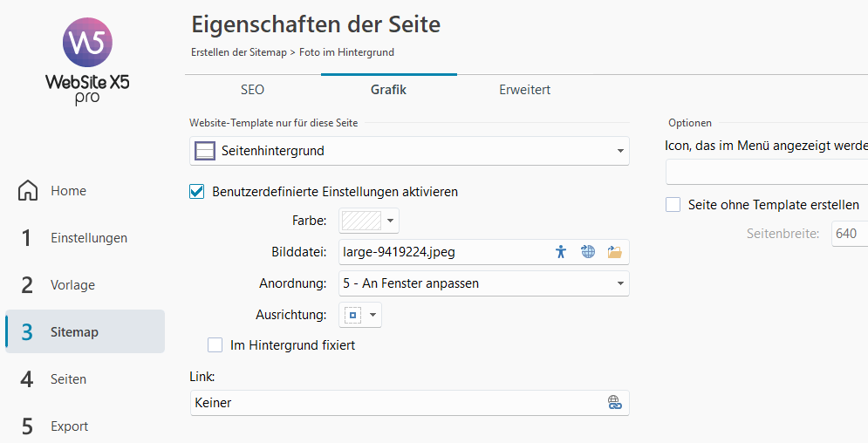The image size is (868, 443).
Task: Click the Home house icon
Action: (28, 191)
